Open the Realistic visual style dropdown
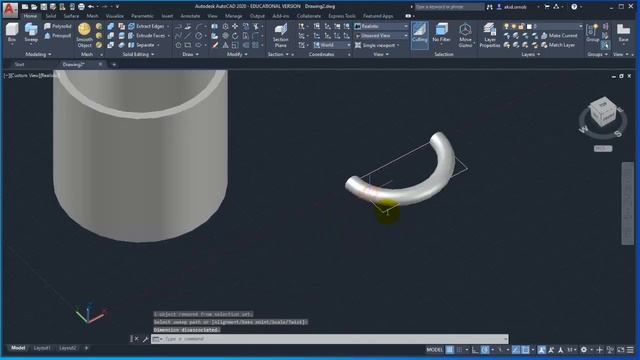The image size is (640, 360). click(x=381, y=26)
